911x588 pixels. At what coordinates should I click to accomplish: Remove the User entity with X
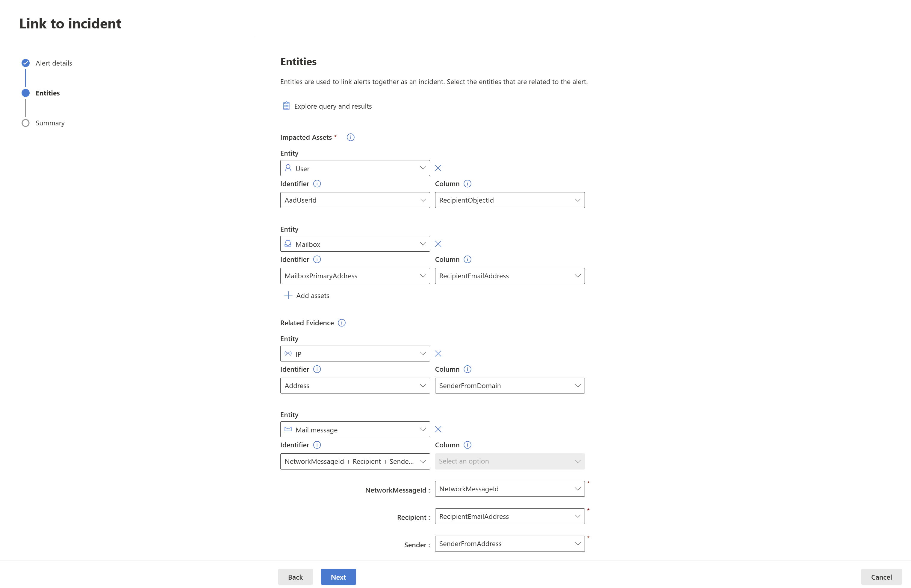(x=438, y=168)
